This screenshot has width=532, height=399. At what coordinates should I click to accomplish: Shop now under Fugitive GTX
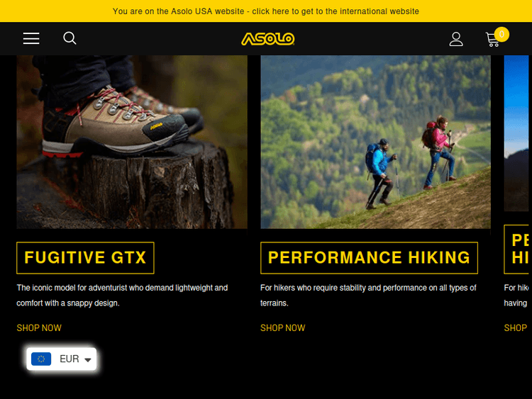(39, 328)
